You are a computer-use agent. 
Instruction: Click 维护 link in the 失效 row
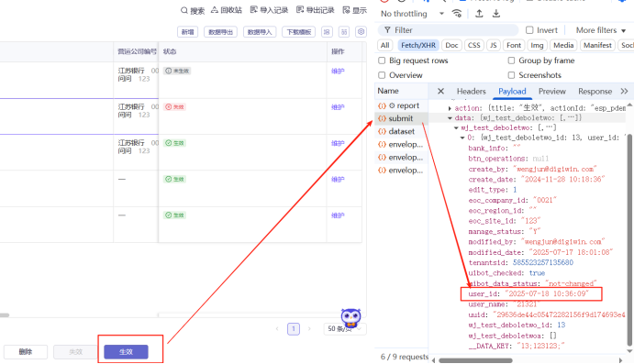(x=338, y=107)
